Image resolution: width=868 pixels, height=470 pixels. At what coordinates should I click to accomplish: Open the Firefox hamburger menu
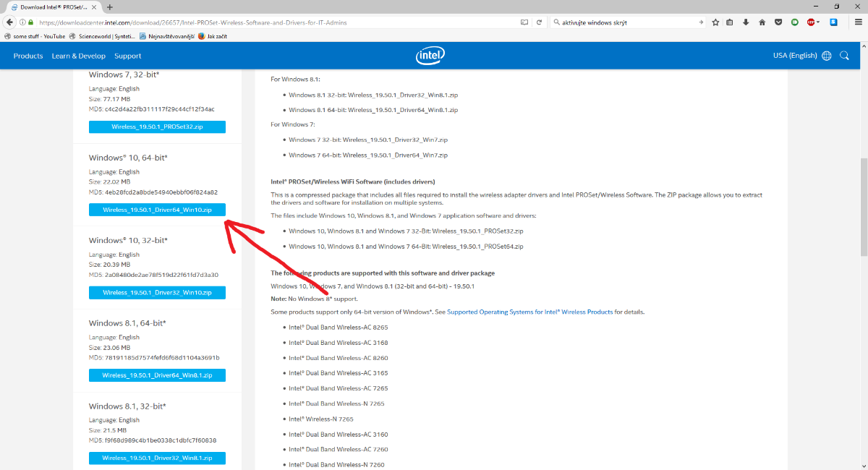[859, 22]
